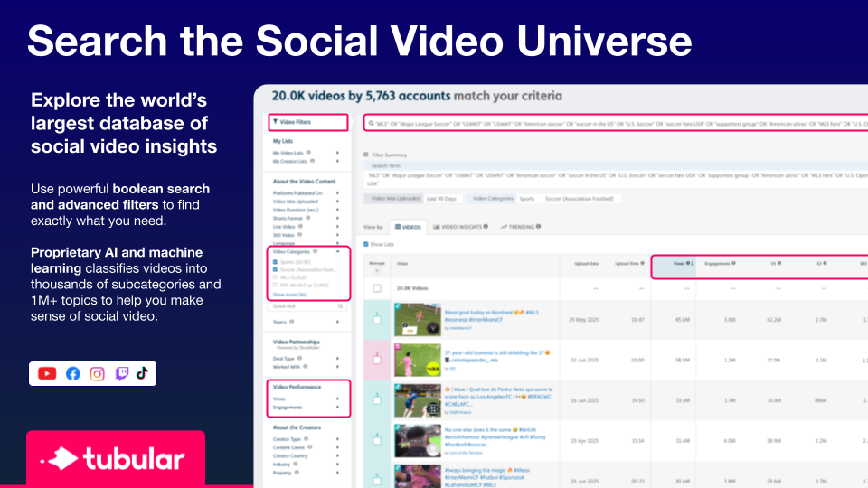Click the Filter Summary grid icon
This screenshot has height=488, width=868.
pyautogui.click(x=366, y=155)
